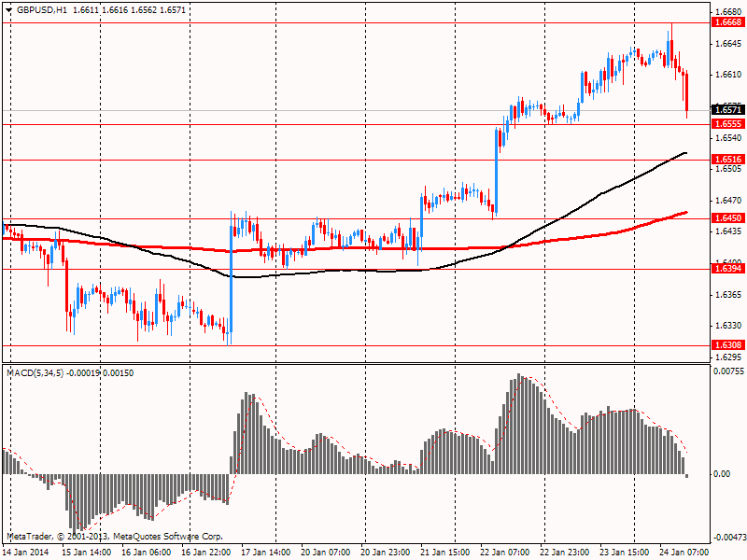Click the red 1.6668 price label
Image resolution: width=747 pixels, height=560 pixels.
[726, 21]
